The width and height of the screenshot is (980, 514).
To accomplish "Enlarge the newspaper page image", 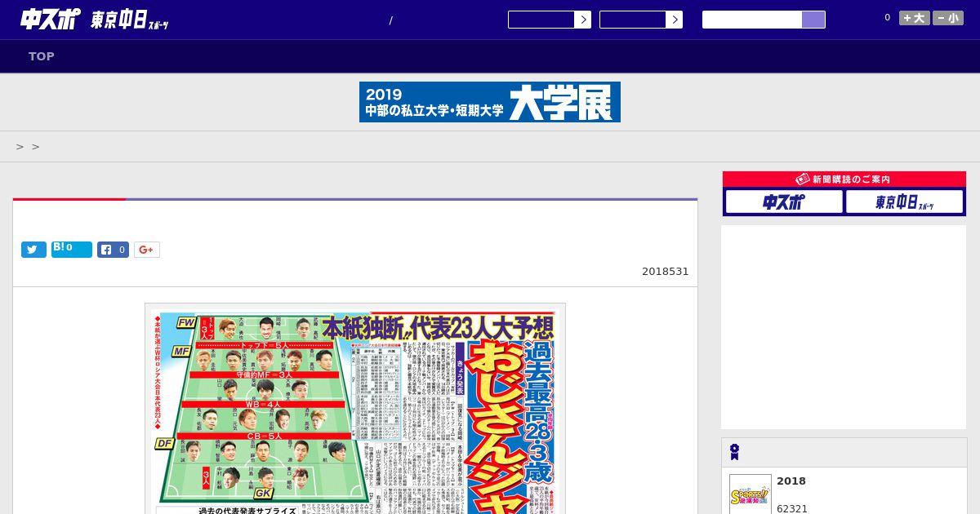I will (355, 408).
